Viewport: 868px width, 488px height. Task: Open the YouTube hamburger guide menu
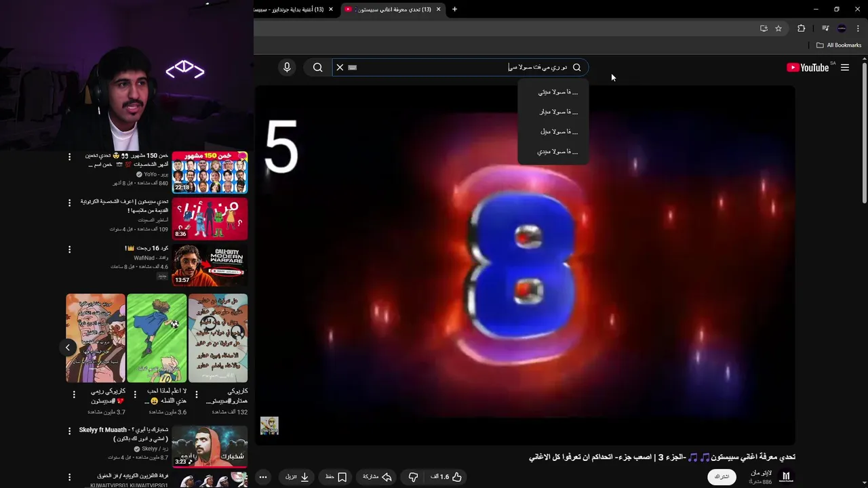[x=845, y=67]
